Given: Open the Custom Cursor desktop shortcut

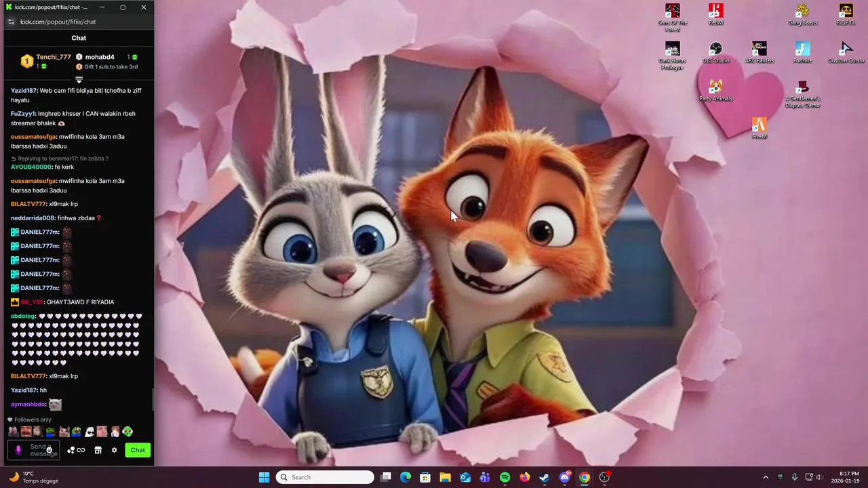Looking at the screenshot, I should pos(846,52).
